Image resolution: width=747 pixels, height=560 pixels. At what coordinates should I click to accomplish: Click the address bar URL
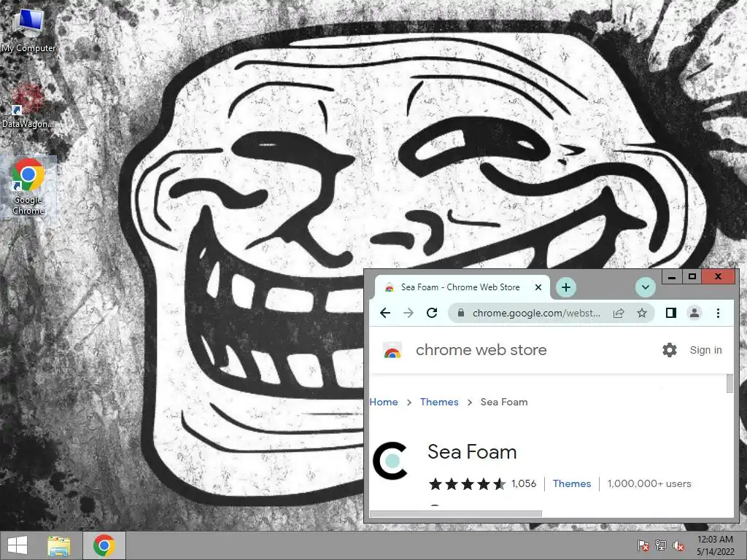536,313
